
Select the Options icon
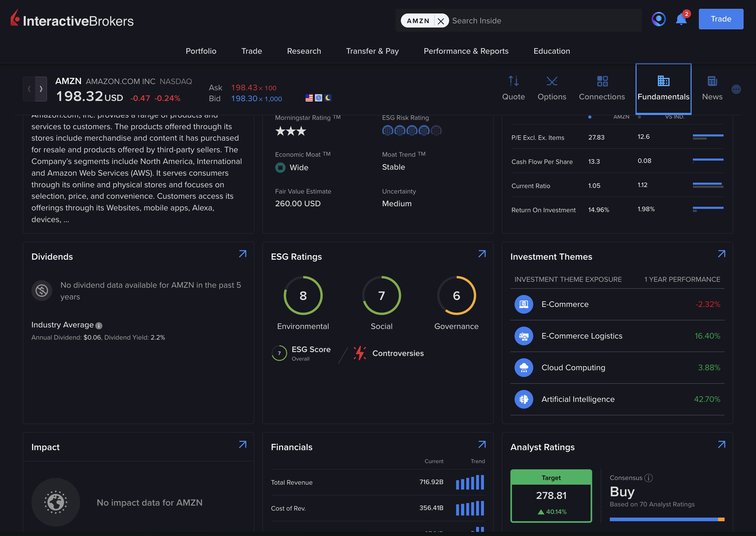pyautogui.click(x=552, y=87)
